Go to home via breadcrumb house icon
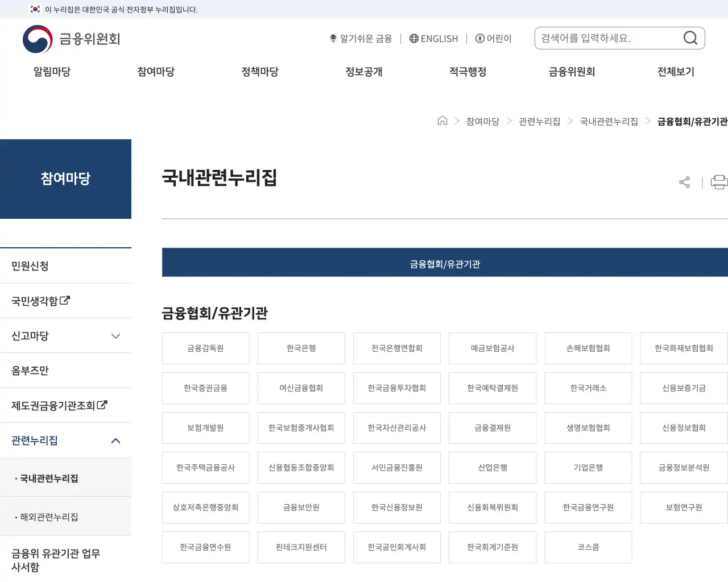728x582 pixels. click(442, 120)
